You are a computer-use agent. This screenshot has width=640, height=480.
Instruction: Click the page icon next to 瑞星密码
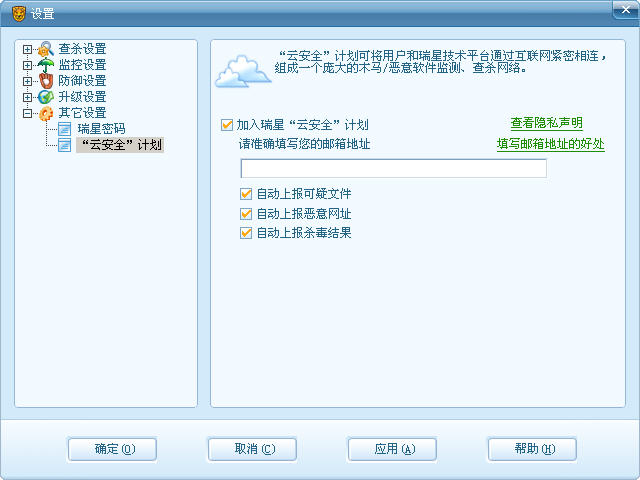(64, 129)
